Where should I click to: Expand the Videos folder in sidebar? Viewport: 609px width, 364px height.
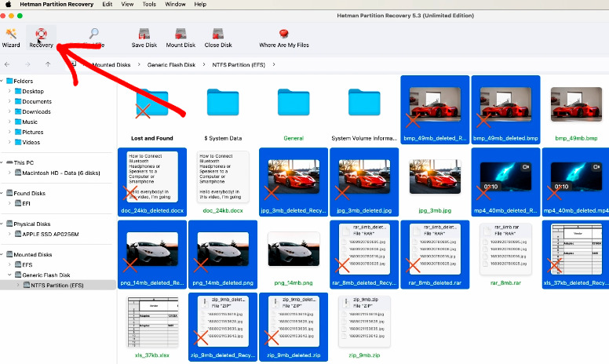coord(9,142)
